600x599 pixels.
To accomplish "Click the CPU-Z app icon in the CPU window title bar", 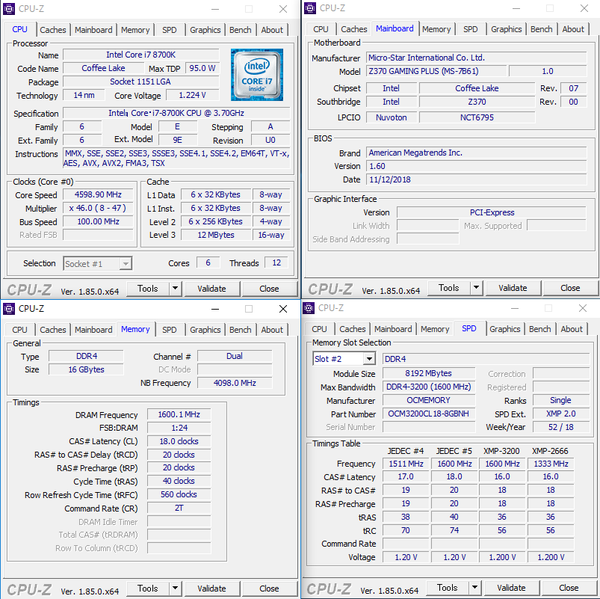I will (x=9, y=8).
